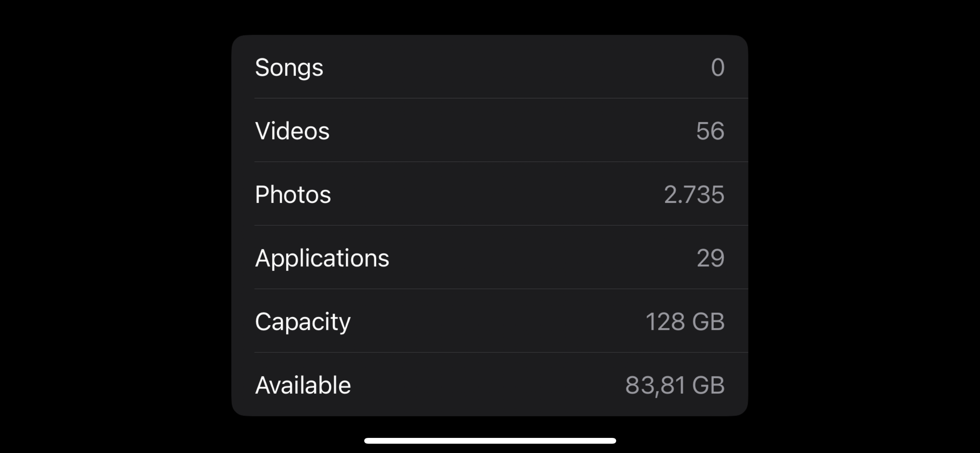This screenshot has width=980, height=453.
Task: Tap the Videos label
Action: [x=292, y=131]
